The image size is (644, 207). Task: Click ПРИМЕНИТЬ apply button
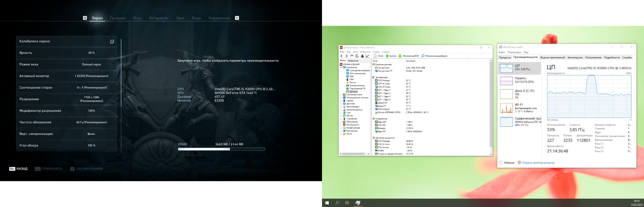pos(49,169)
